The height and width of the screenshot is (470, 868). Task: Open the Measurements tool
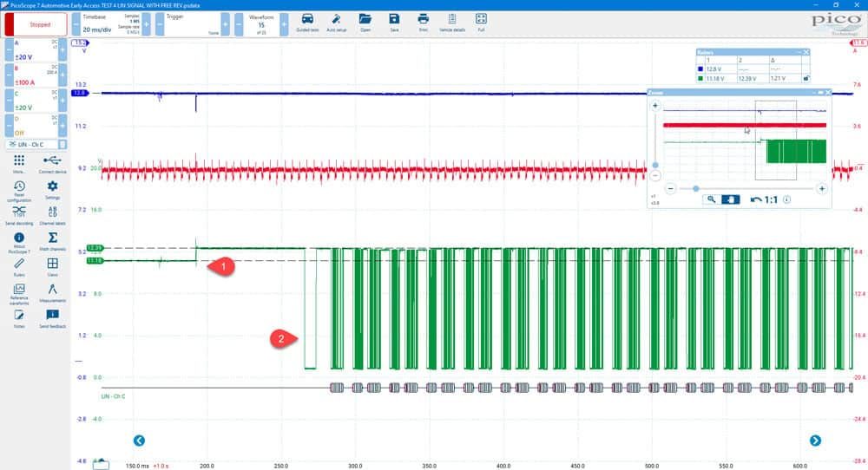[52, 292]
